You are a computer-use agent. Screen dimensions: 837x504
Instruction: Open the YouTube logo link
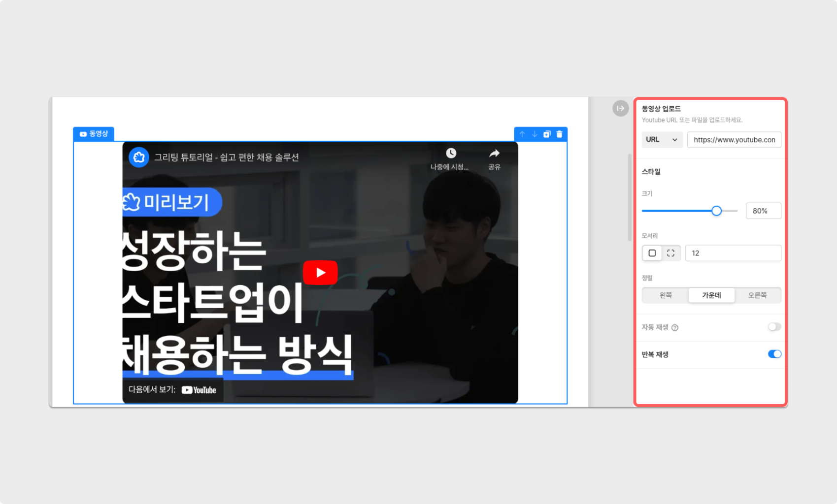[199, 390]
